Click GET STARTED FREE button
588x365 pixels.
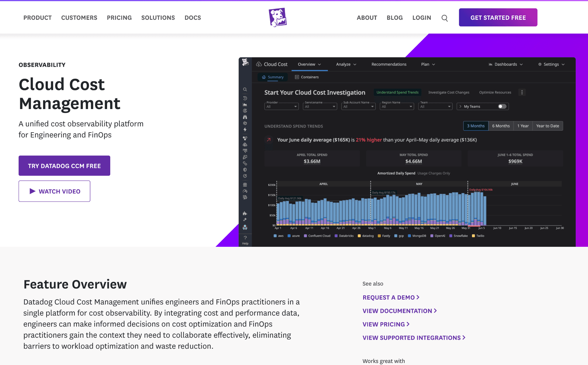[x=498, y=18]
